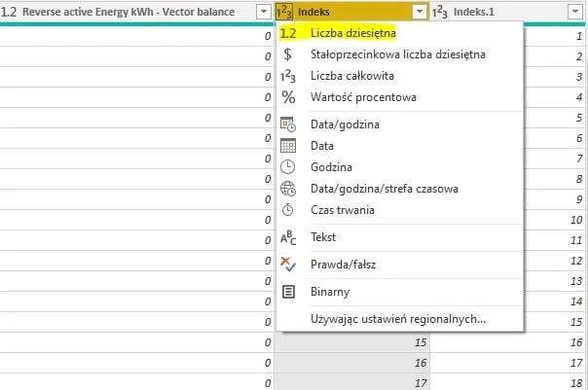Open filter dropdown for Reverse active Energy column
Screen dimensions: 588x390
(264, 12)
